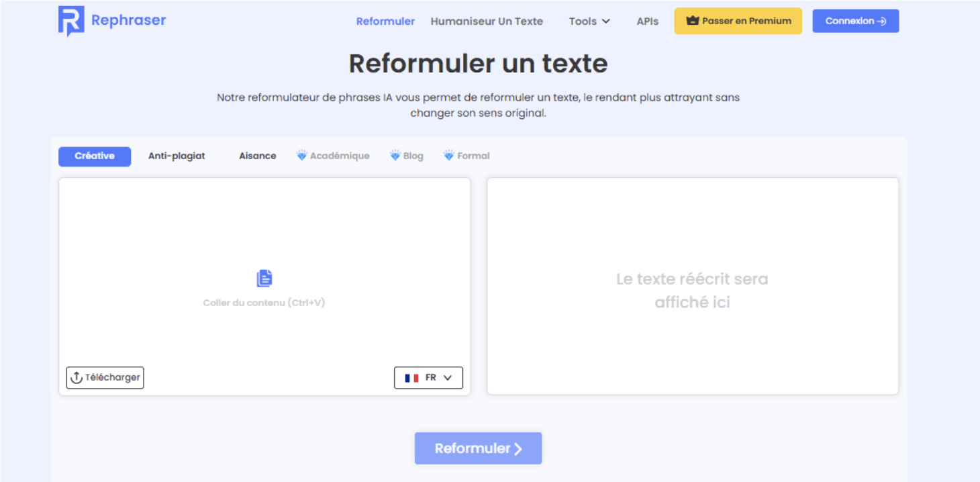Open the Tools dropdown menu
This screenshot has height=482, width=980.
589,21
